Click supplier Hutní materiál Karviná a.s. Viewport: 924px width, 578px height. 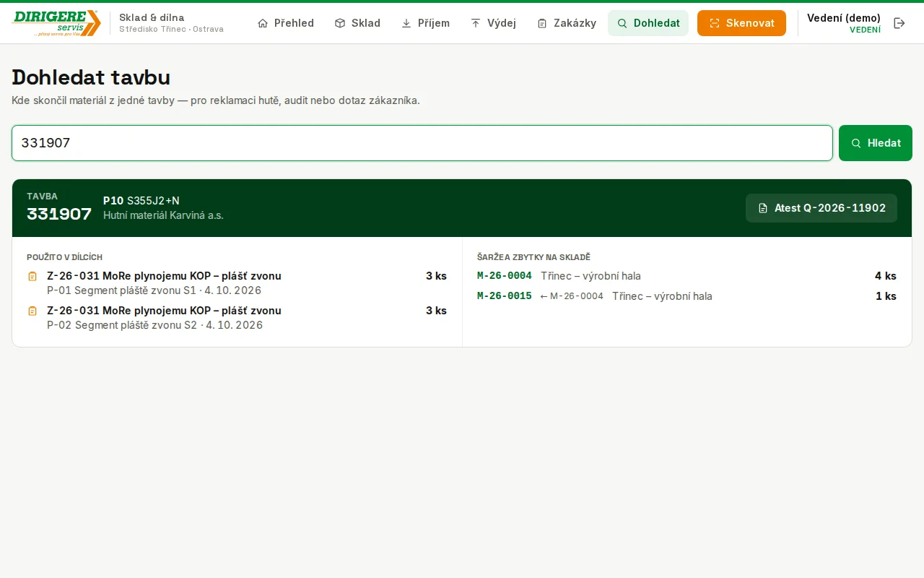click(163, 215)
